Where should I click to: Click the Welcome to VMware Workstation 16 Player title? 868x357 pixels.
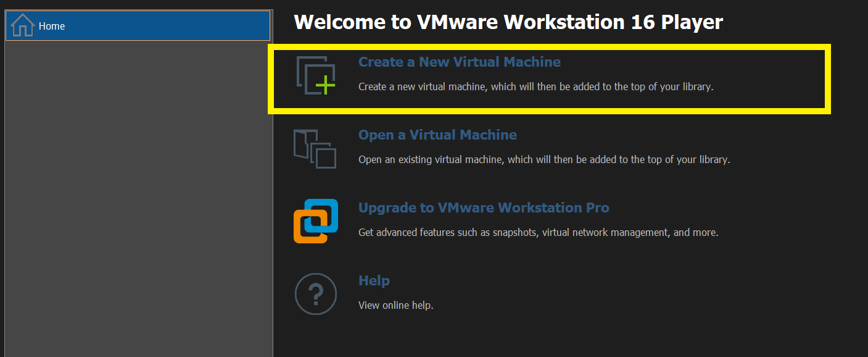508,22
